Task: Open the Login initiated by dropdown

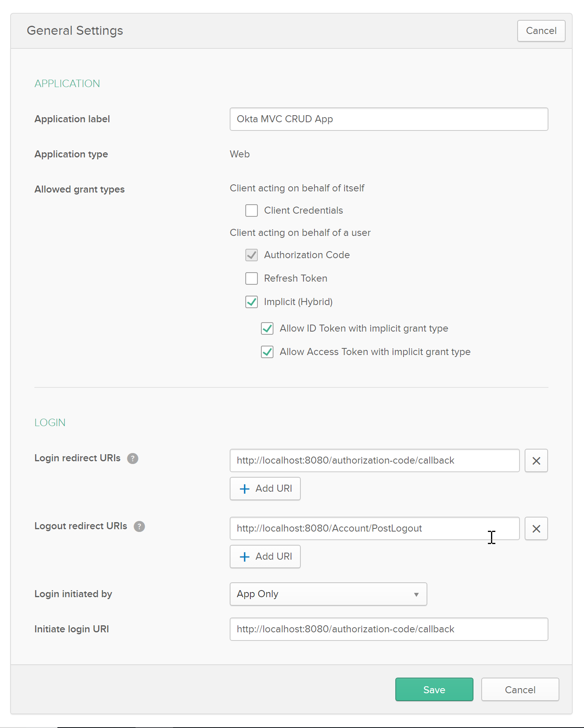Action: click(328, 594)
